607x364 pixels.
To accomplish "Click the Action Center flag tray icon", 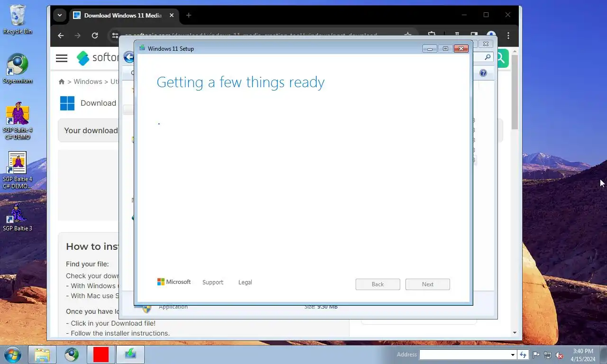I will 536,355.
